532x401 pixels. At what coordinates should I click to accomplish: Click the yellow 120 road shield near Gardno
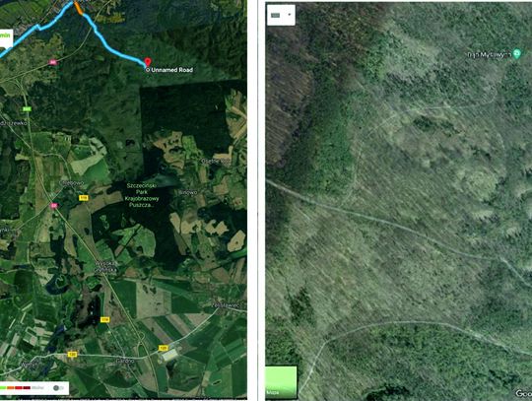(x=164, y=348)
